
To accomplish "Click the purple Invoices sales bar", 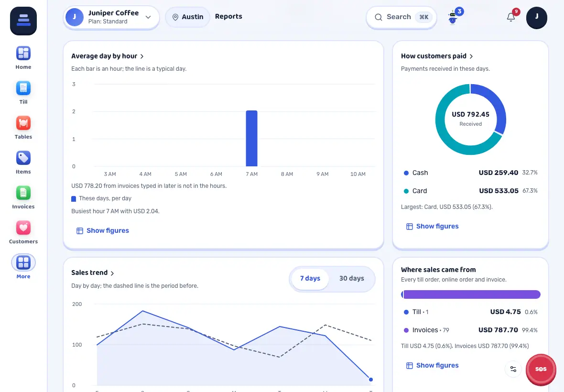I will point(472,294).
